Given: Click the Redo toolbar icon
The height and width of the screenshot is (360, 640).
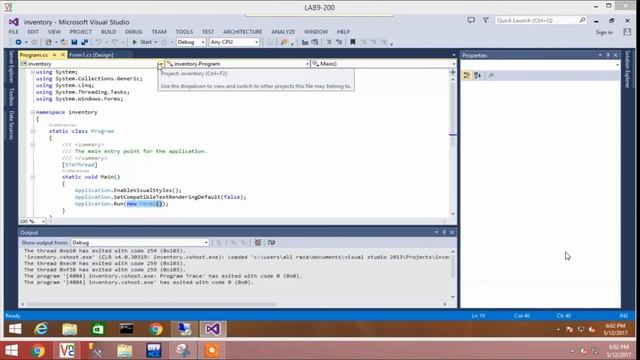Looking at the screenshot, I should (x=115, y=42).
